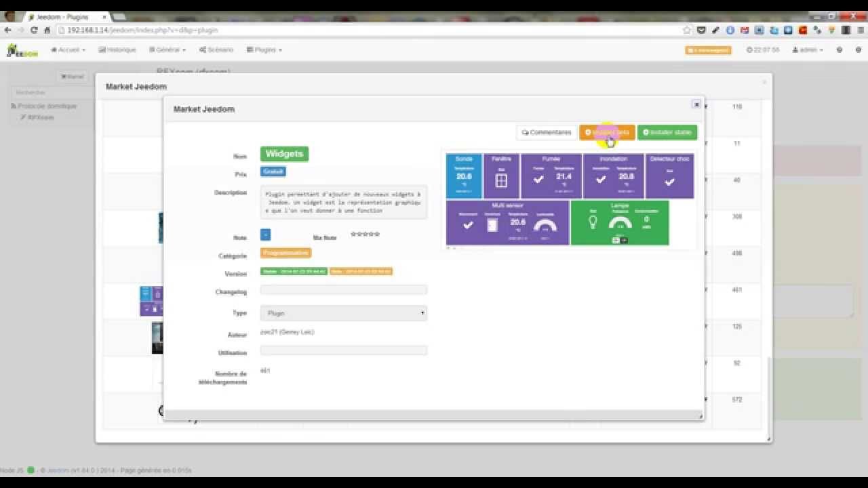This screenshot has width=868, height=488.
Task: Click download count 461 in dialog
Action: (265, 371)
